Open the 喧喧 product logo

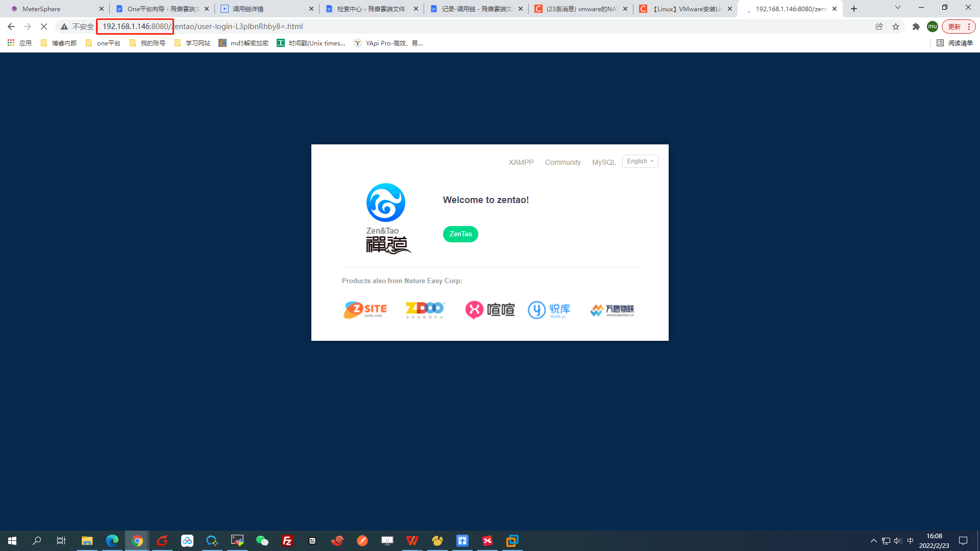(x=490, y=310)
